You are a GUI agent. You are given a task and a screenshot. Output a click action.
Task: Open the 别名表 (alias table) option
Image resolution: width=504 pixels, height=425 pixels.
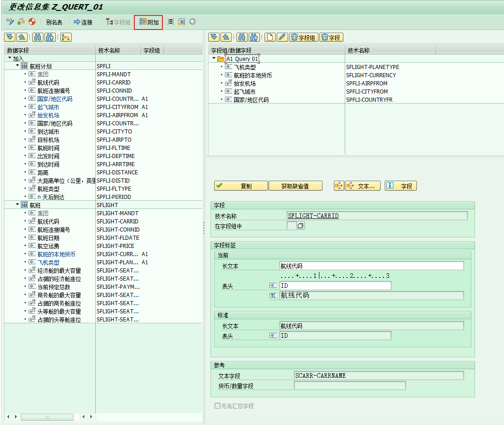(54, 22)
